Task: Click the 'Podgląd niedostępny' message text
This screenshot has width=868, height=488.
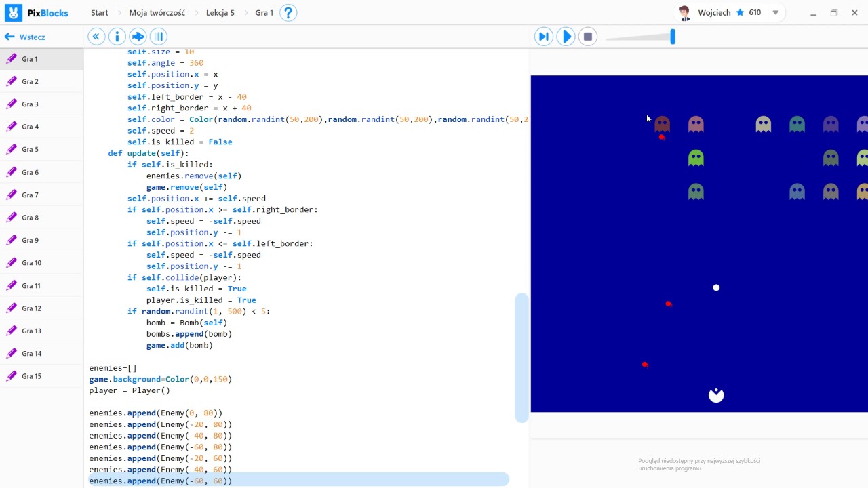Action: click(x=699, y=464)
